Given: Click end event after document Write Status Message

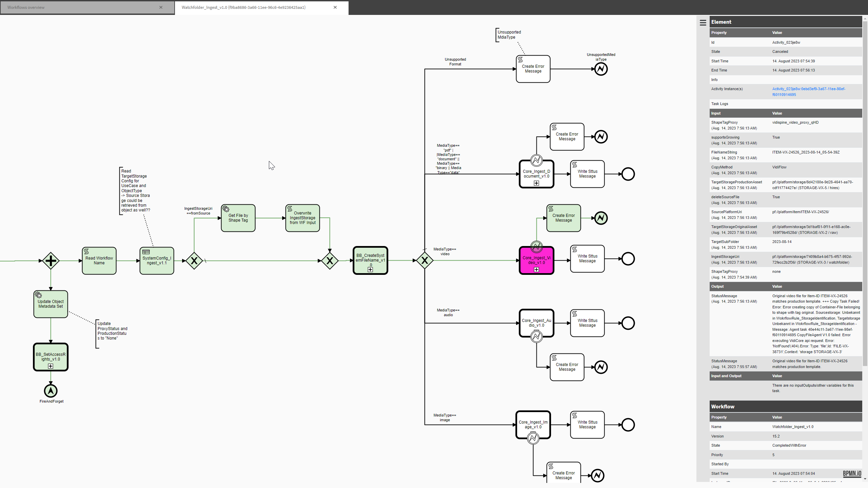Looking at the screenshot, I should (x=628, y=174).
